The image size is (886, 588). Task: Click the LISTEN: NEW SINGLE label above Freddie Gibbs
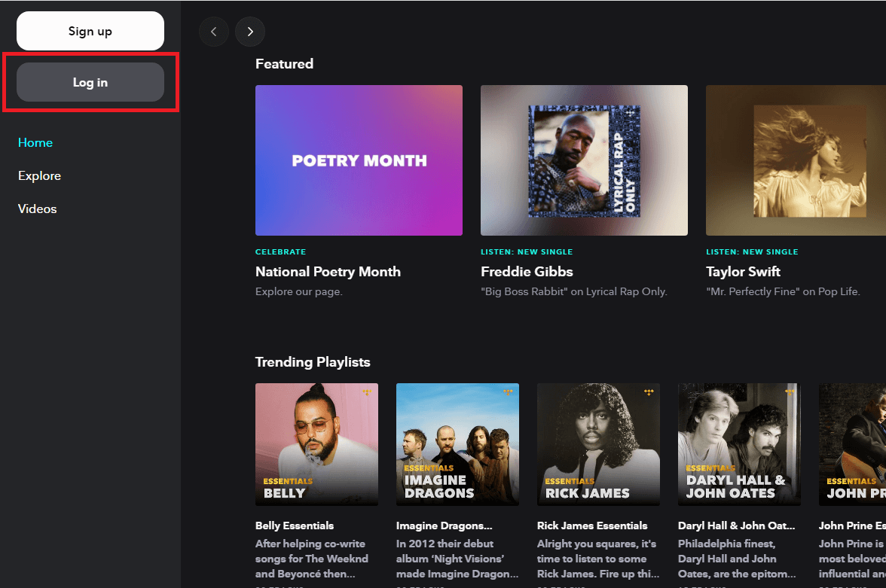[527, 252]
